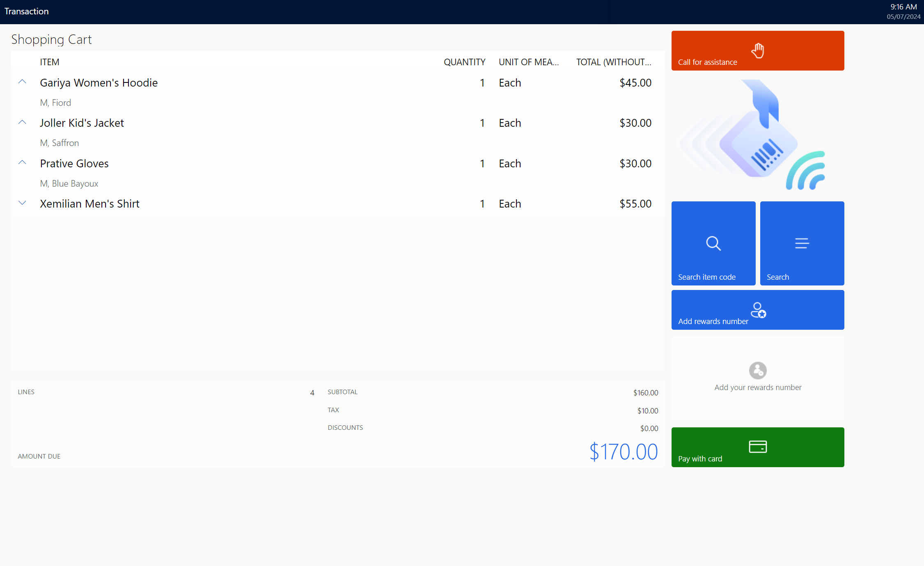Viewport: 924px width, 566px height.
Task: Click the Add your rewards number profile icon
Action: (x=758, y=370)
